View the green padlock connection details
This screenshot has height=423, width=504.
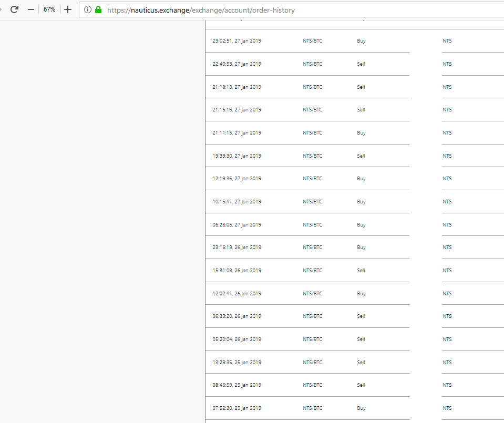point(98,9)
